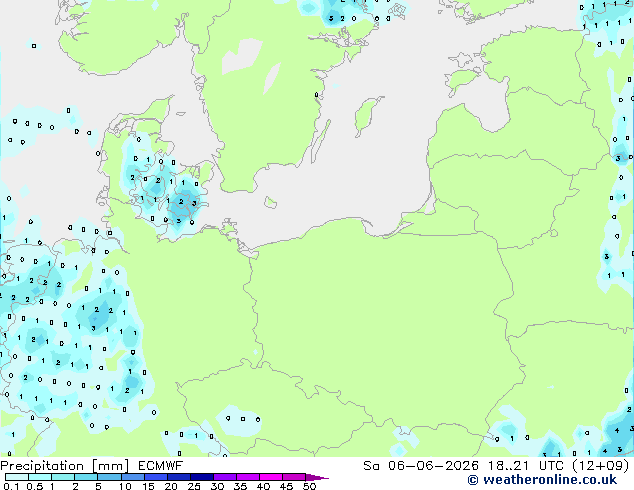Image resolution: width=634 pixels, height=490 pixels.
Task: Click the weatheronline.co.uk copyright text
Action: (542, 480)
